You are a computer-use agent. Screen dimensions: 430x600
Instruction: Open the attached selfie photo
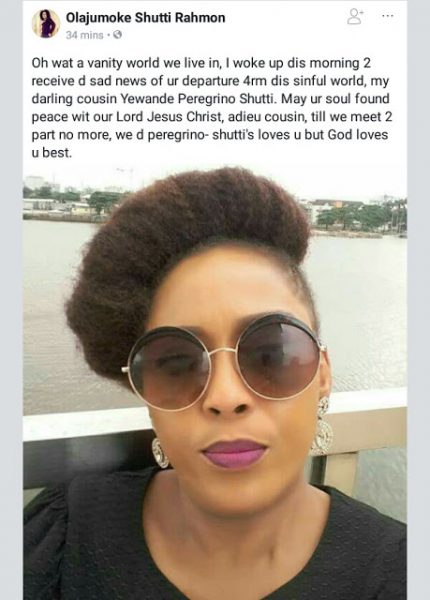click(x=215, y=383)
